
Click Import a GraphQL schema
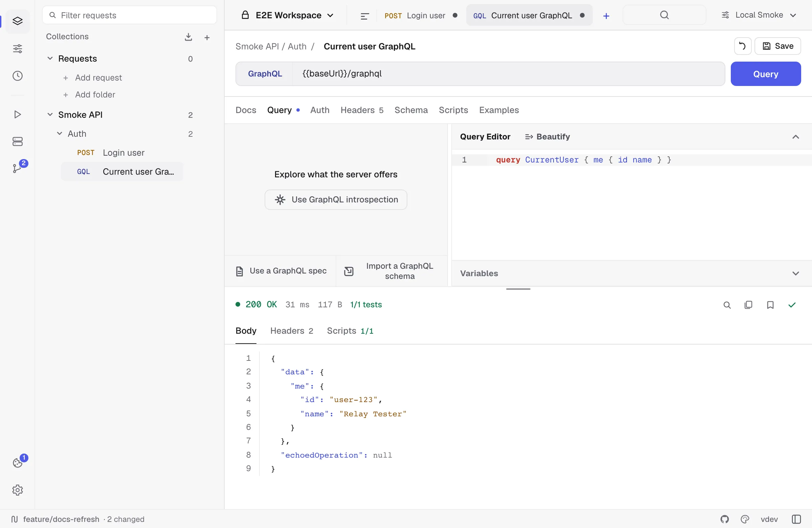(391, 271)
